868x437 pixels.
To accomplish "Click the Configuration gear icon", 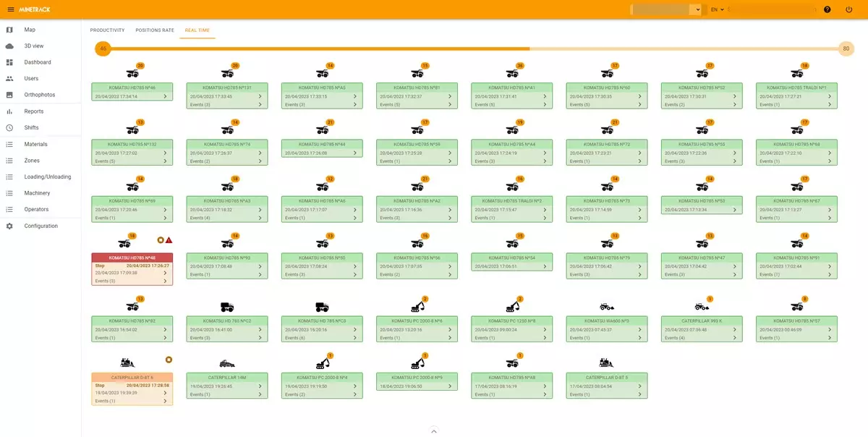I will 9,226.
